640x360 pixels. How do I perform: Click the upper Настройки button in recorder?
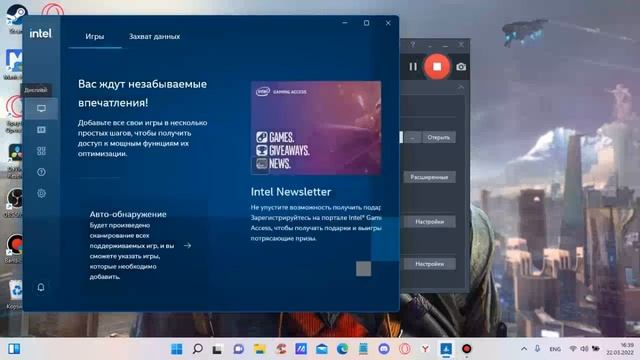429,222
